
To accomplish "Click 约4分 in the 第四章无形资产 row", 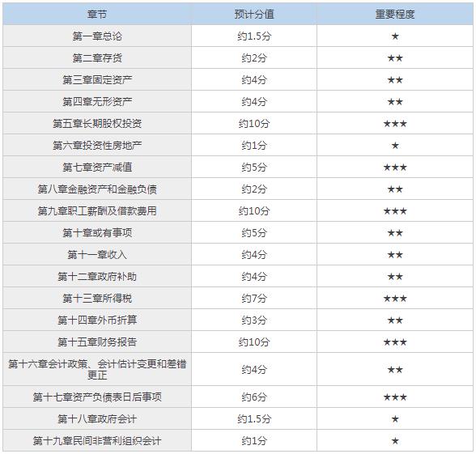I will [254, 102].
